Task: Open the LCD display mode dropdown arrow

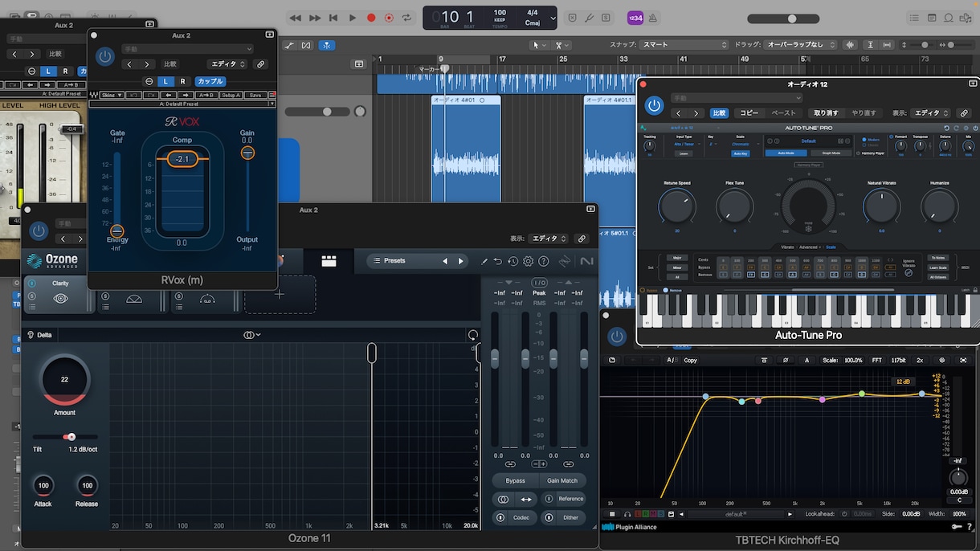Action: [x=553, y=18]
